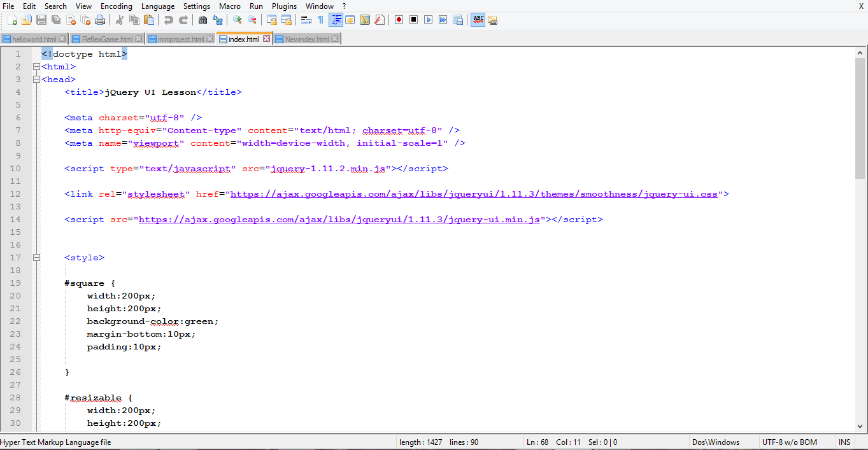Switch to Newindex.html tab

point(307,39)
